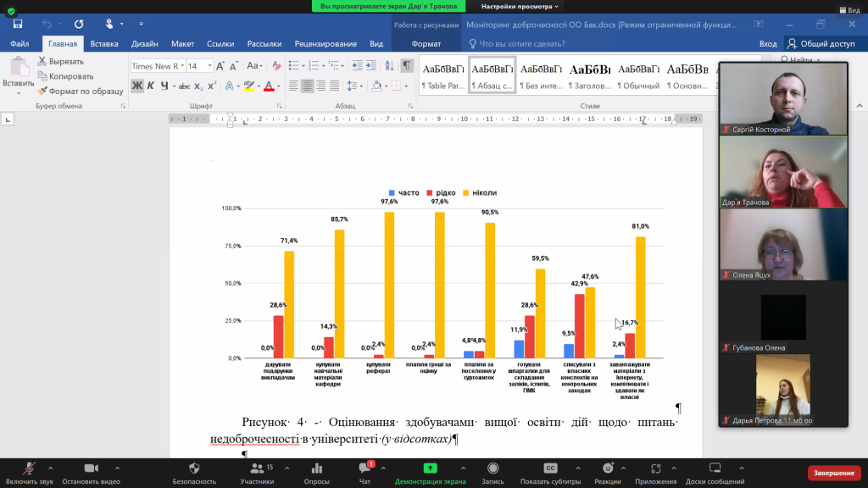Click the Cut scissors icon

[x=42, y=62]
